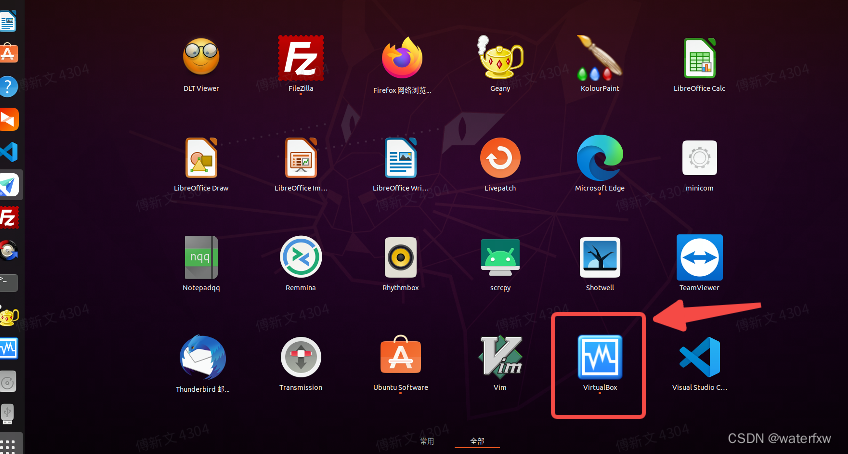Launch Thunderbird mail
The image size is (848, 454).
click(202, 358)
